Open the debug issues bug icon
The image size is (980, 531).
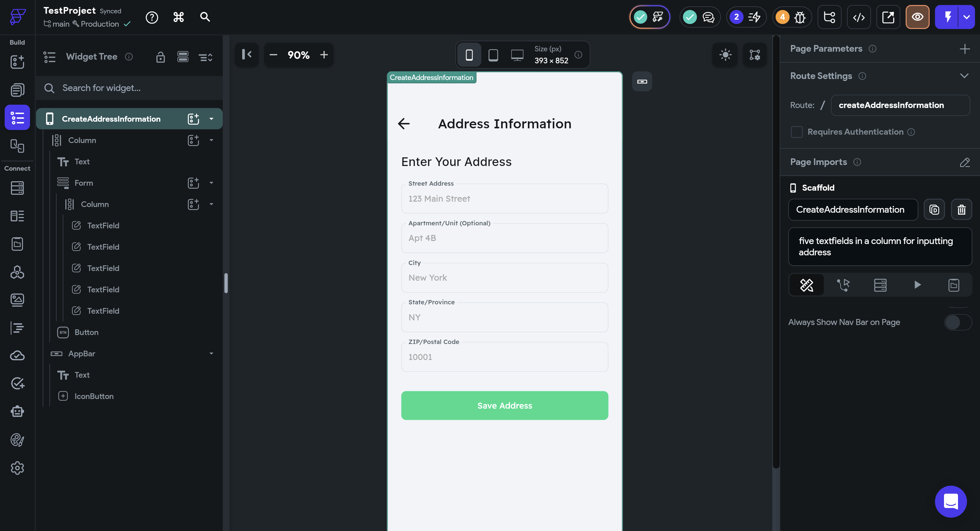(x=800, y=17)
